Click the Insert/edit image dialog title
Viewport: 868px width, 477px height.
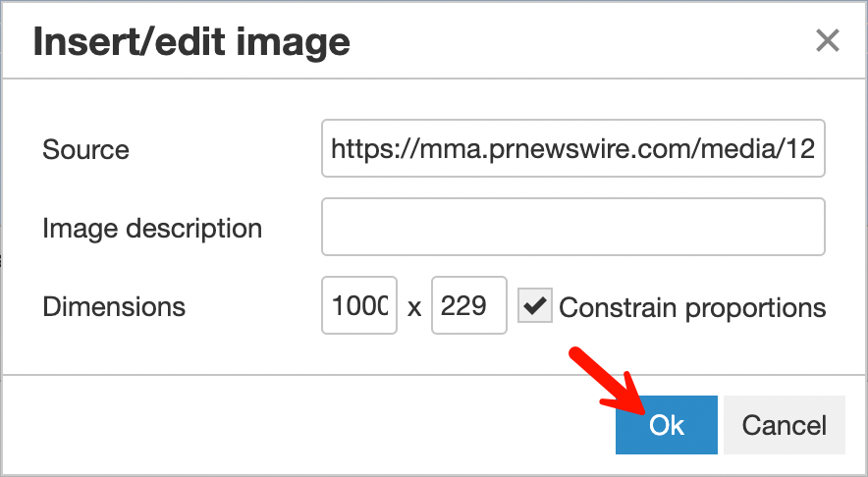point(191,41)
